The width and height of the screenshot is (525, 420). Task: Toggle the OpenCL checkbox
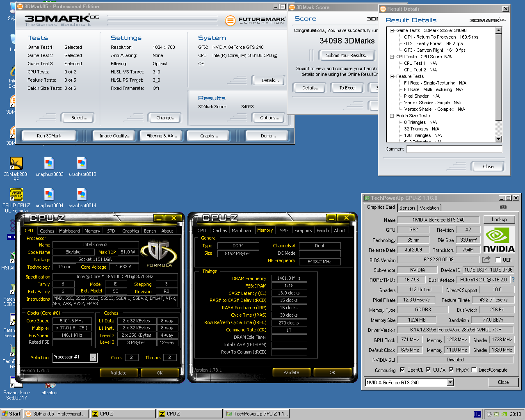click(402, 370)
